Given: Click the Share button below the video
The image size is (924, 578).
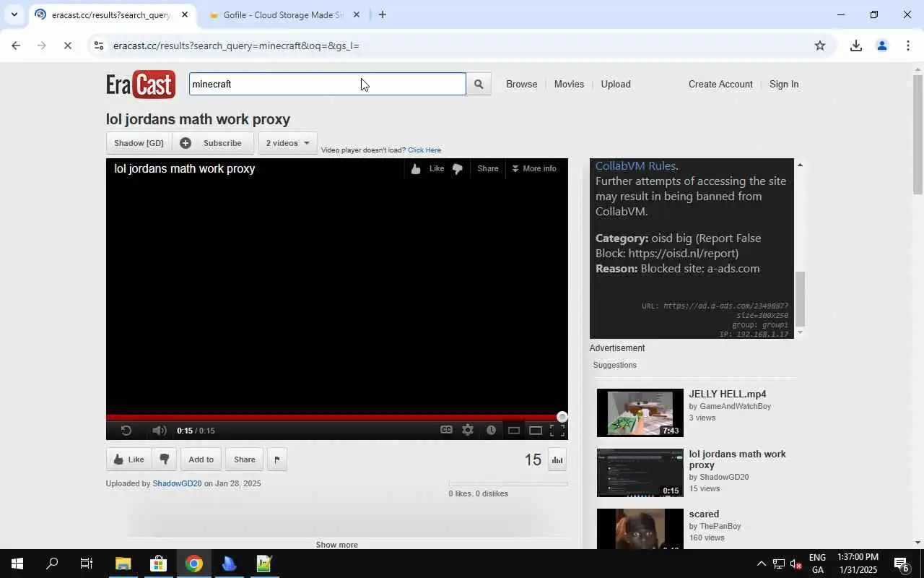Looking at the screenshot, I should [244, 460].
